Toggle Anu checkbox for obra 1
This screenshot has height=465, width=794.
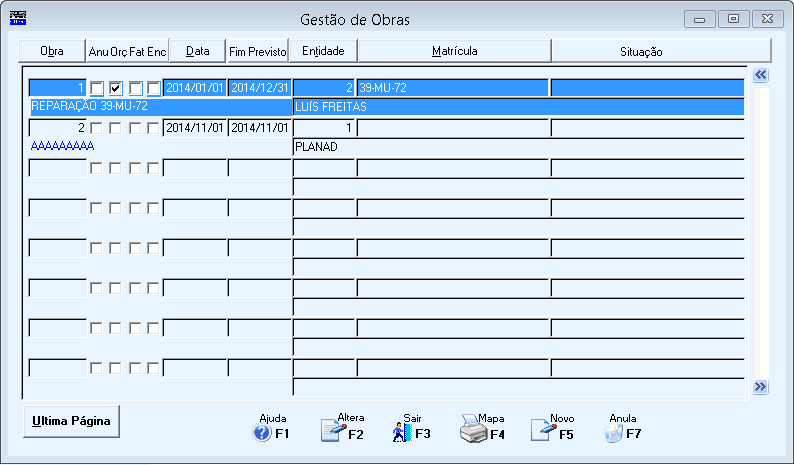(97, 88)
